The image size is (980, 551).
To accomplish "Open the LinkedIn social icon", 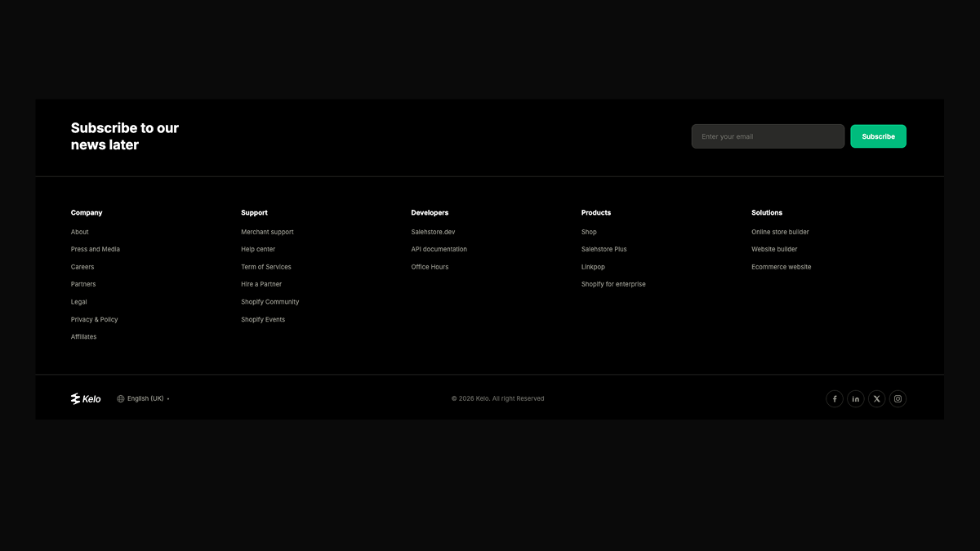I will pyautogui.click(x=855, y=398).
